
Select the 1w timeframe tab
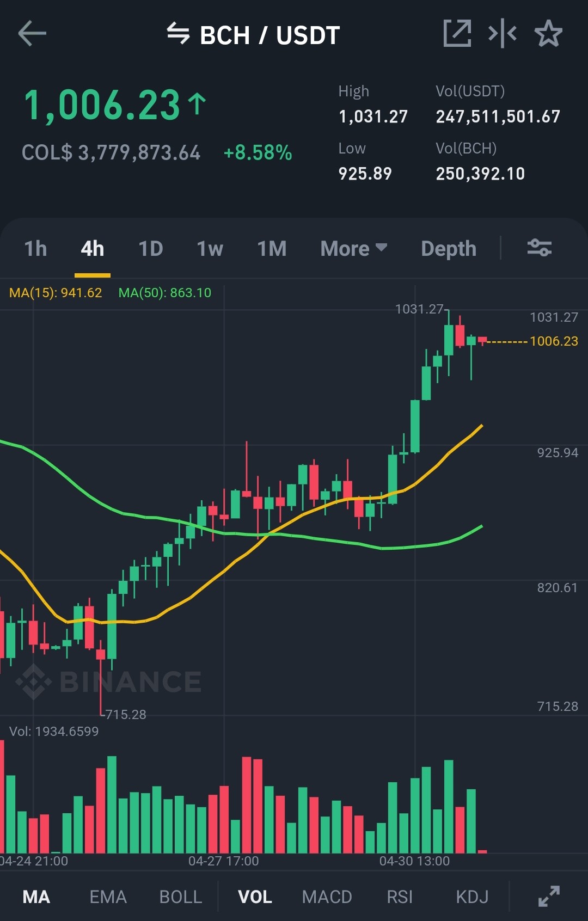[210, 249]
